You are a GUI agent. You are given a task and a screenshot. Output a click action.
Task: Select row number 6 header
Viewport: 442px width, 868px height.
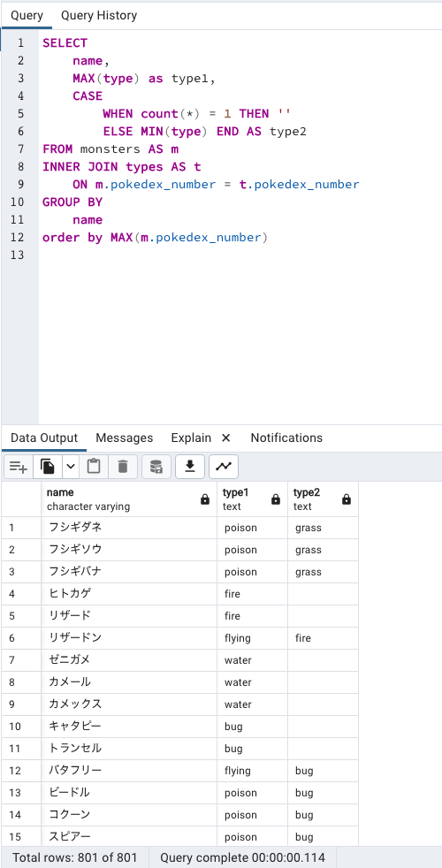pos(21,638)
